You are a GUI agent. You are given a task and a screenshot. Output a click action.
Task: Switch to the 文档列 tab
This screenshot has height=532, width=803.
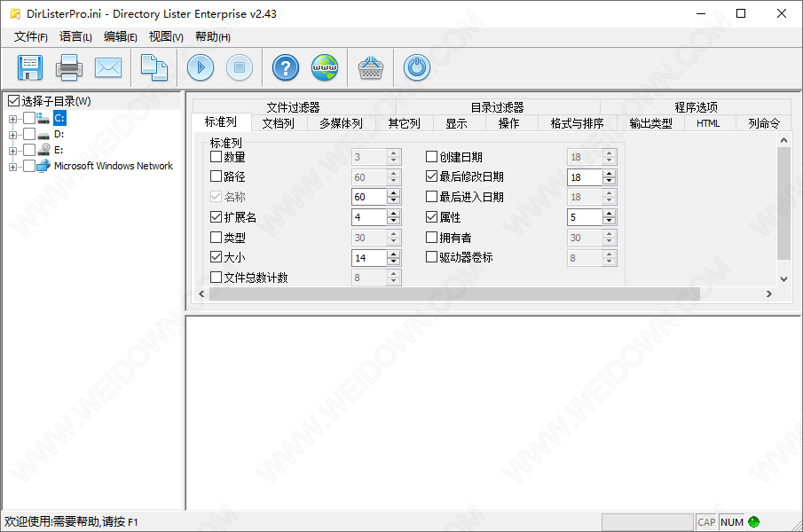click(x=278, y=123)
